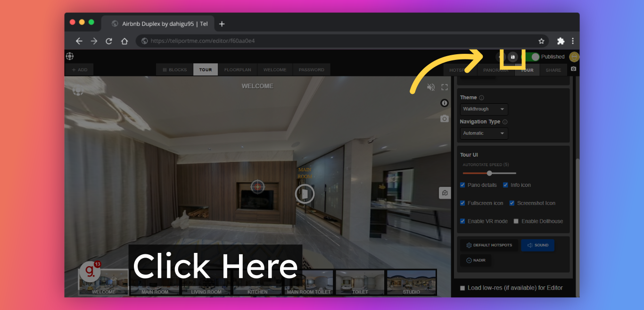Adjust the Autorotate Speed slider
This screenshot has width=644, height=310.
489,173
